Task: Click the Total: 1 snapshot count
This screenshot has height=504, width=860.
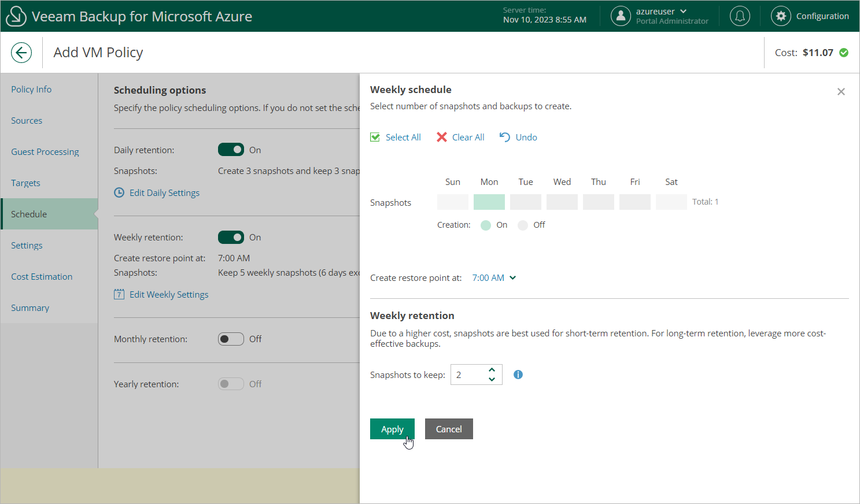Action: click(705, 202)
